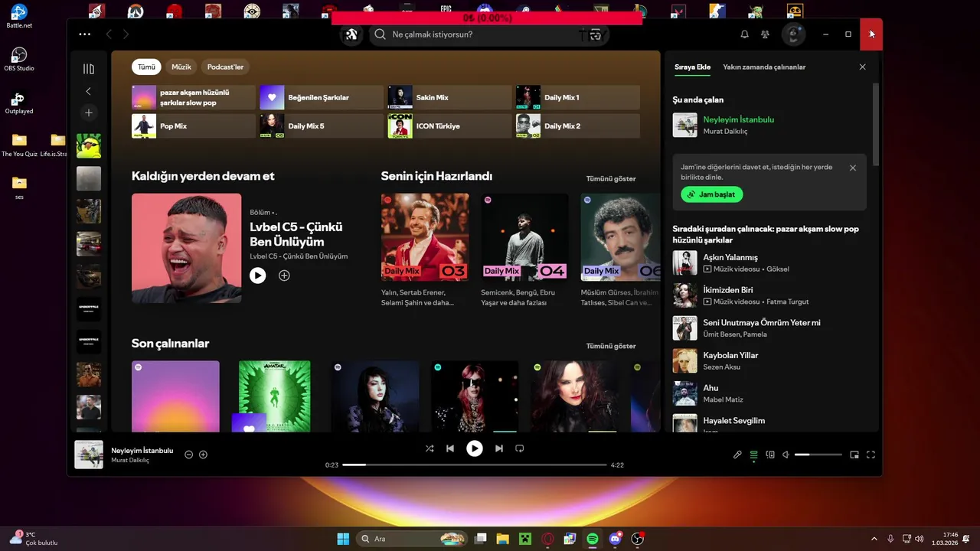The width and height of the screenshot is (980, 551).
Task: Select Ahu by Mabel Matiz
Action: point(769,393)
